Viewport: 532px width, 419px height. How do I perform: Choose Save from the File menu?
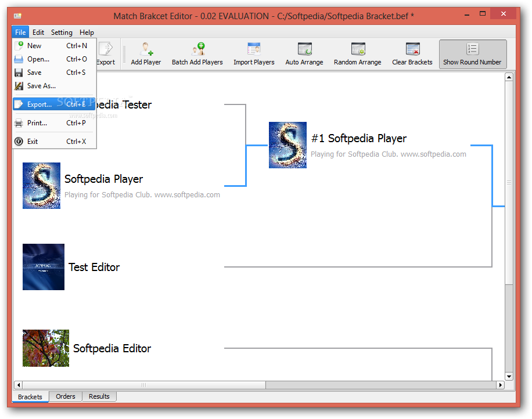click(x=54, y=73)
